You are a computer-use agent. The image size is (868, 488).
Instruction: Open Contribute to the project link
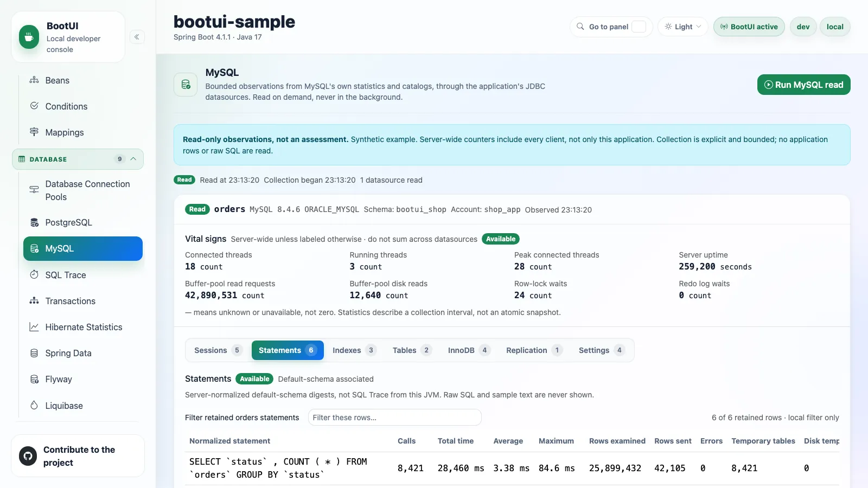coord(78,456)
